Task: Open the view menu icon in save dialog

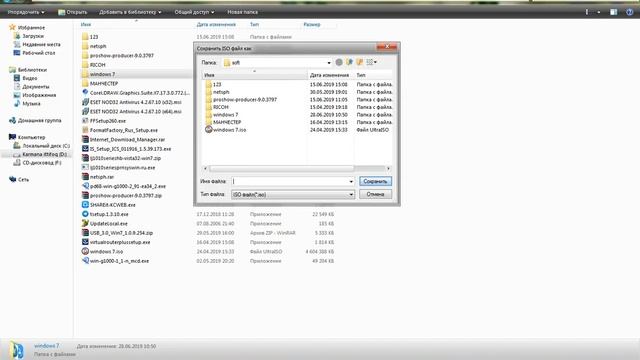Action: [371, 62]
